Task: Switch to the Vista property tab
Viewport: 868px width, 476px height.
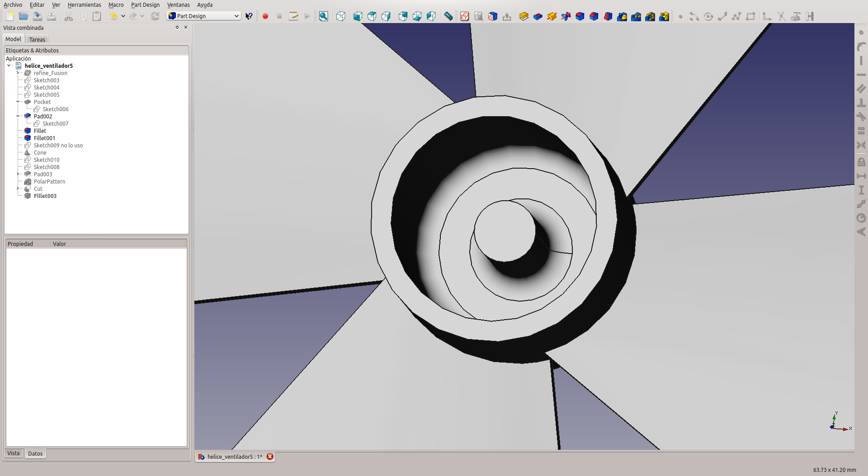Action: (x=14, y=453)
